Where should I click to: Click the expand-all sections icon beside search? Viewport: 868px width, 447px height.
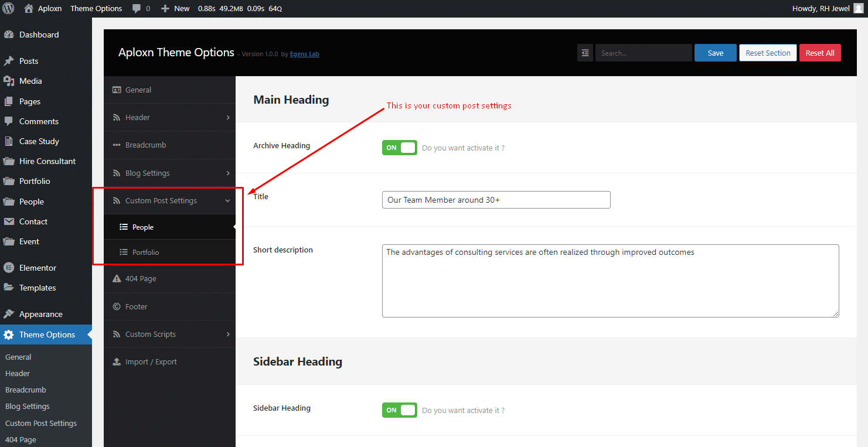tap(585, 53)
